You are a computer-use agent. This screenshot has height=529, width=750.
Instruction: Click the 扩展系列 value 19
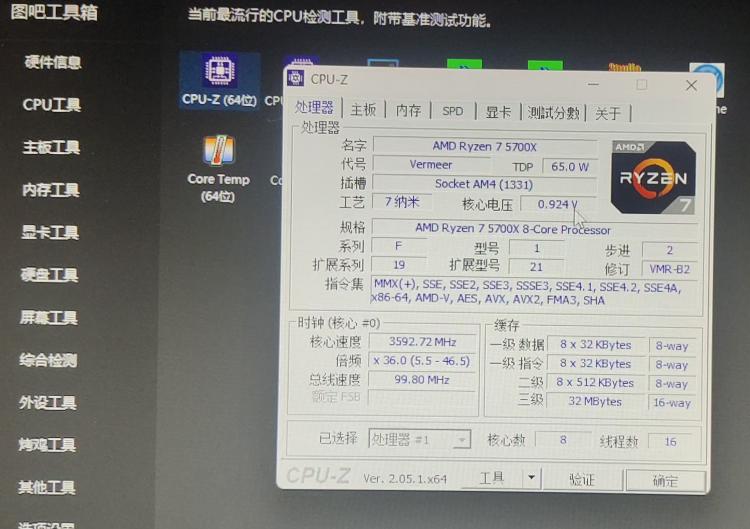[399, 265]
